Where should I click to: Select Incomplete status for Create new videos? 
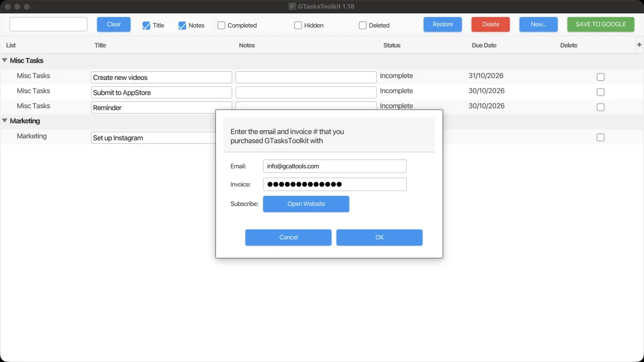click(397, 76)
